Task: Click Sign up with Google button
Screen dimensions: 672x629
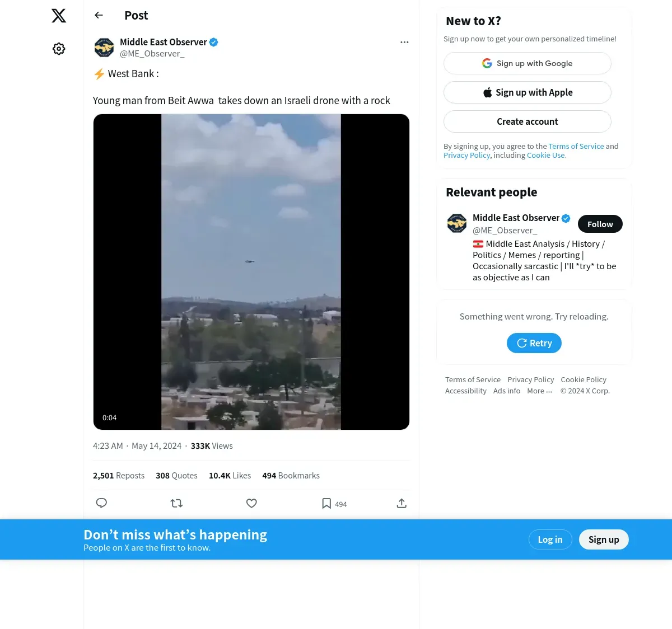Action: click(x=528, y=63)
